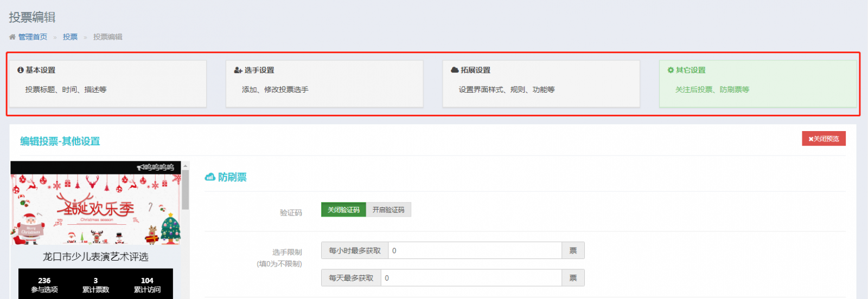This screenshot has height=299, width=868.
Task: Focus the 每天最多获取 input field
Action: coord(471,278)
